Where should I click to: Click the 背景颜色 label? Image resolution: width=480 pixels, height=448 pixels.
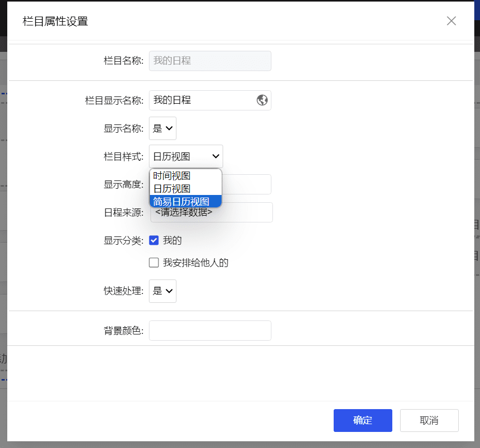click(124, 331)
